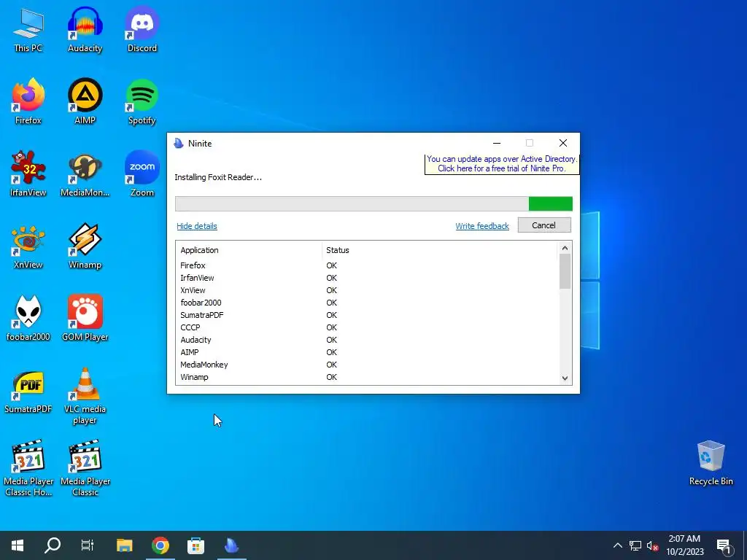Click the Ninite Pro free trial notice
Viewport: 747px width, 560px height.
(x=502, y=164)
